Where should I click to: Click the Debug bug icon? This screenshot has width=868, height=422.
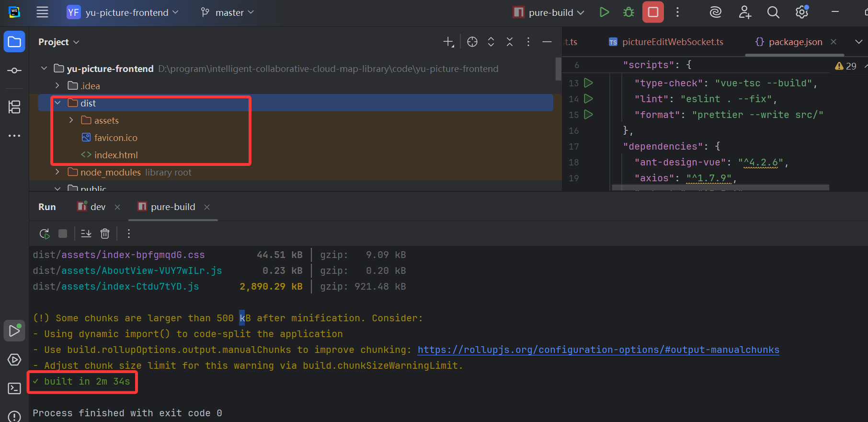628,12
